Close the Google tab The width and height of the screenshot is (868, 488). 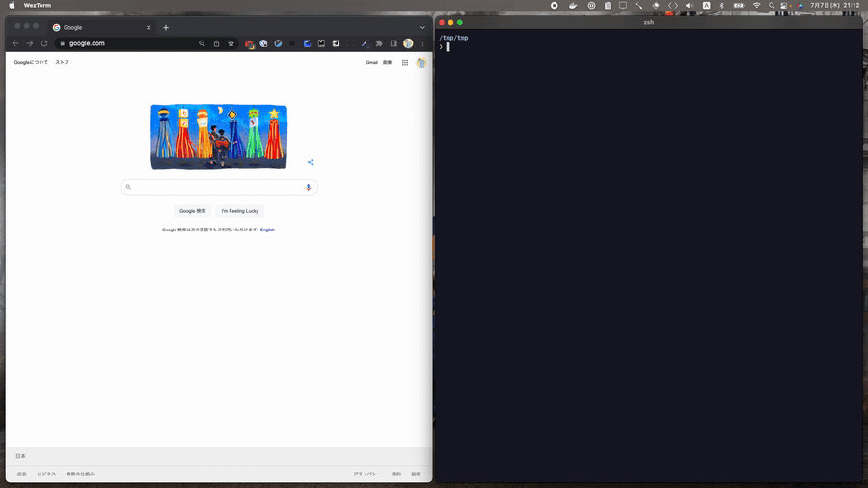click(x=149, y=27)
